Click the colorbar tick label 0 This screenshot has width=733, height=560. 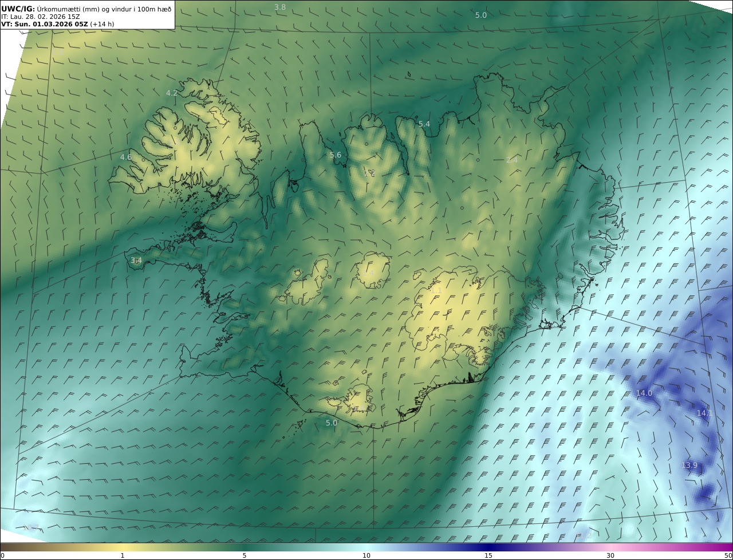[2, 555]
